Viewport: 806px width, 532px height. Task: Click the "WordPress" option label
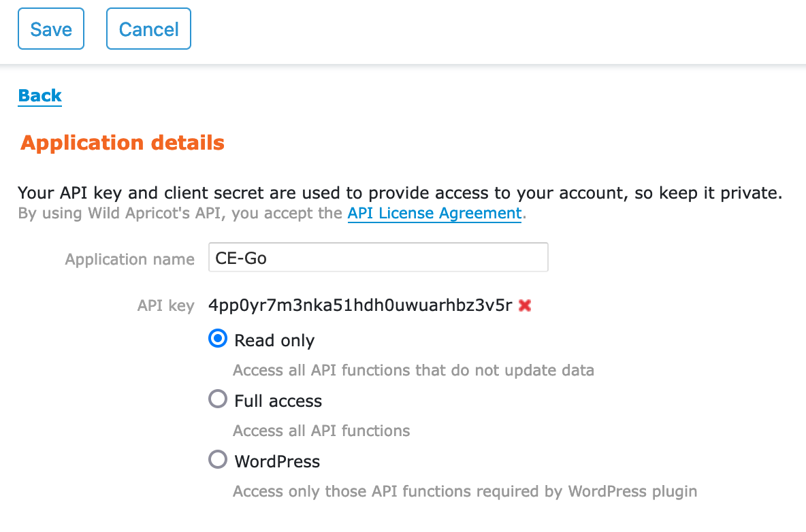tap(277, 461)
